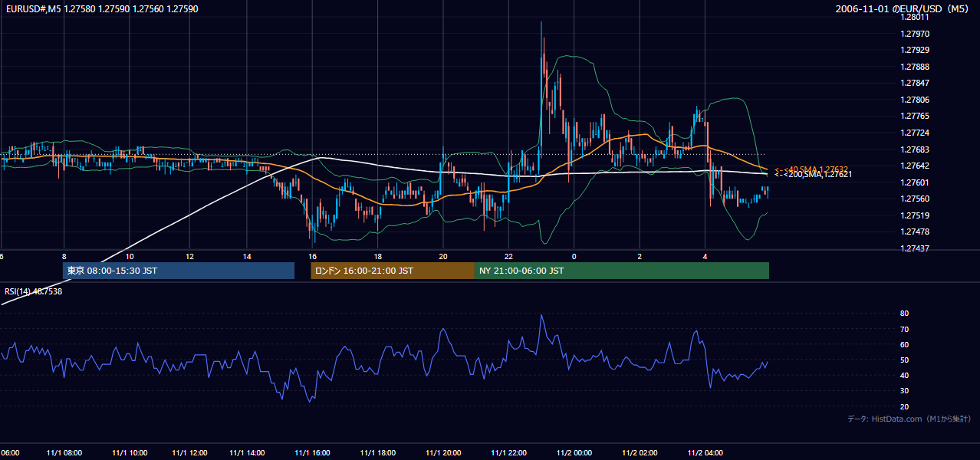Image resolution: width=980 pixels, height=460 pixels.
Task: Click the bottom time label 11/1 20:00
Action: 442,452
